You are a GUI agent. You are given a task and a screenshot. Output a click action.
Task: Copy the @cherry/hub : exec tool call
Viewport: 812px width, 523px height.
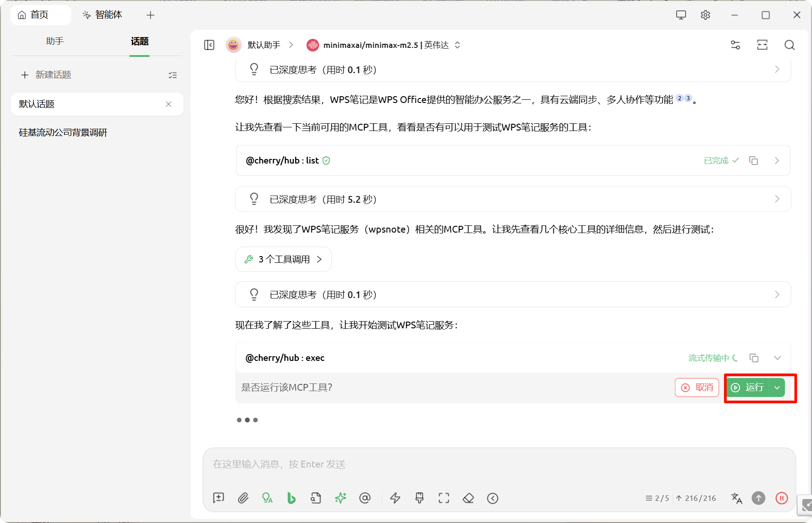pyautogui.click(x=754, y=358)
